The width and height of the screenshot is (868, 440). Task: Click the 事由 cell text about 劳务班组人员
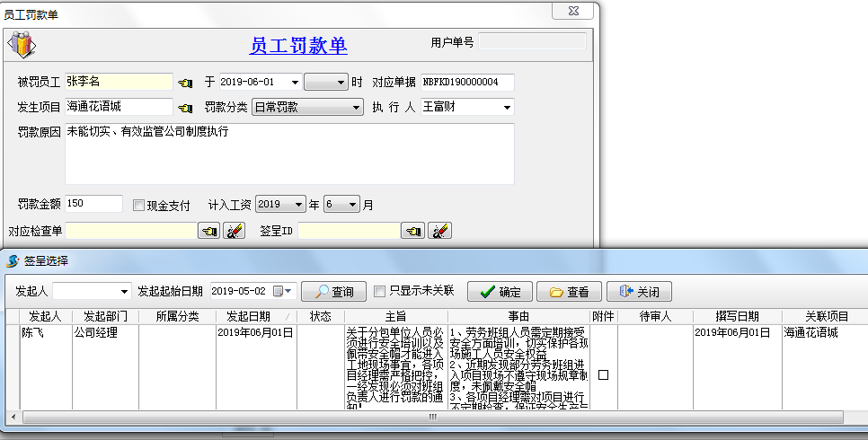(x=518, y=368)
